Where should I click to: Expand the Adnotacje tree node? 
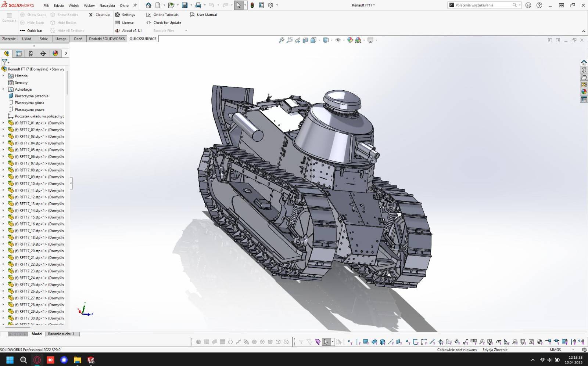[x=3, y=89]
